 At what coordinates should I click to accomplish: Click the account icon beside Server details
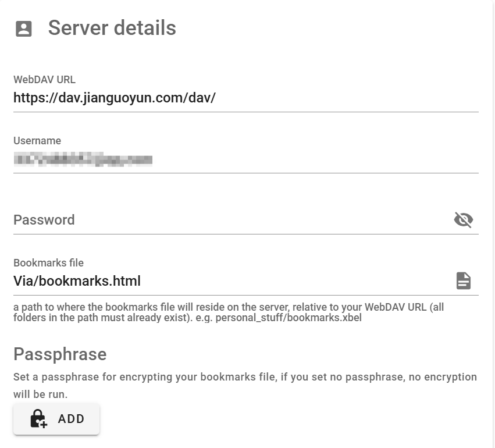pyautogui.click(x=24, y=29)
